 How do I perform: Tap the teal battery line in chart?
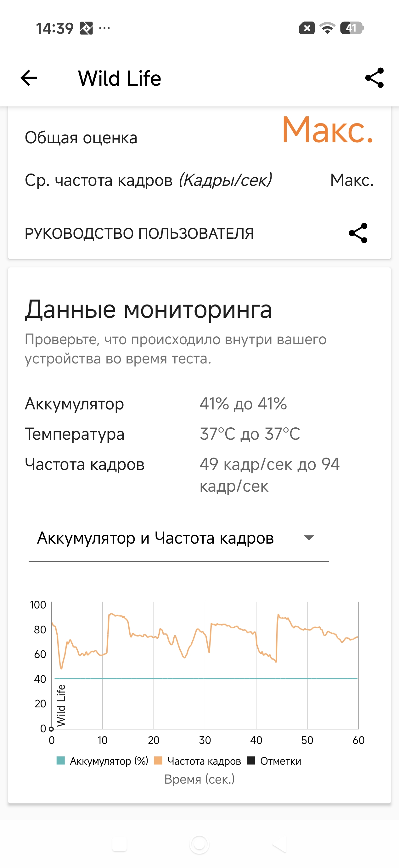pyautogui.click(x=205, y=678)
